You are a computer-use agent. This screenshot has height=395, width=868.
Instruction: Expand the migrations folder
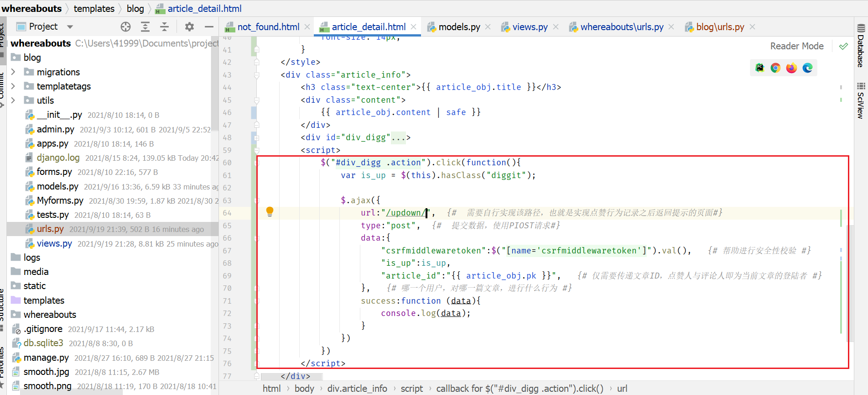coord(13,72)
